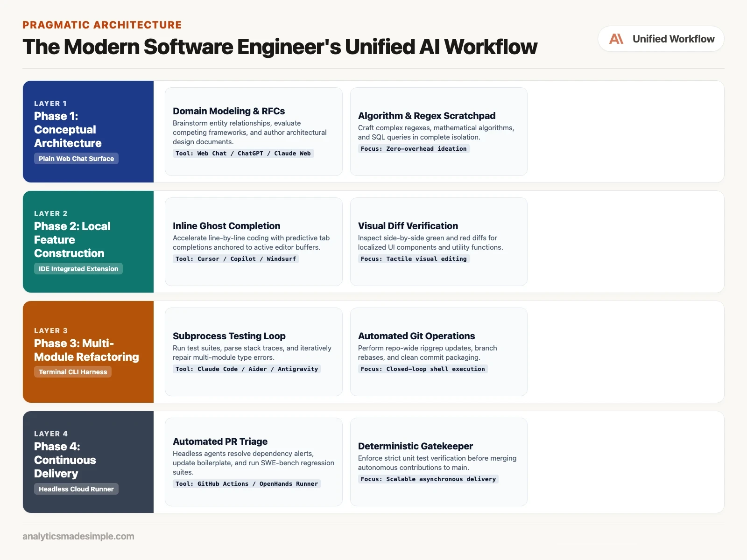Click the LAYER 1 label
Screen dimensions: 747x560
pos(50,104)
